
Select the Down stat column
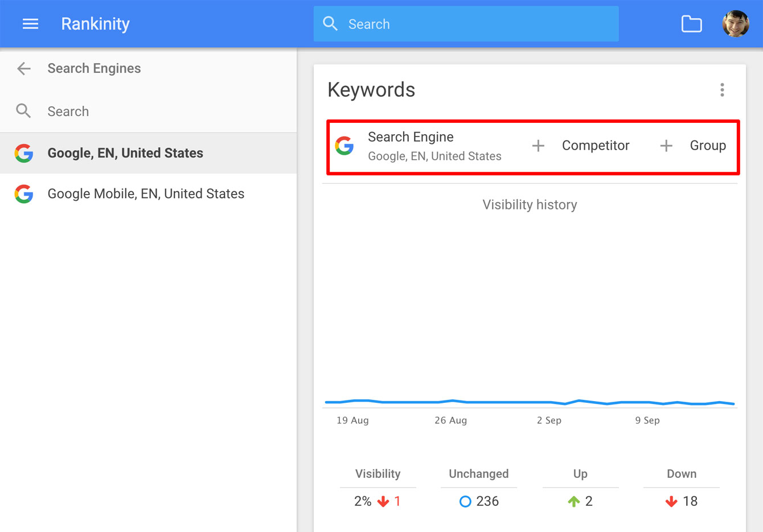pyautogui.click(x=682, y=488)
